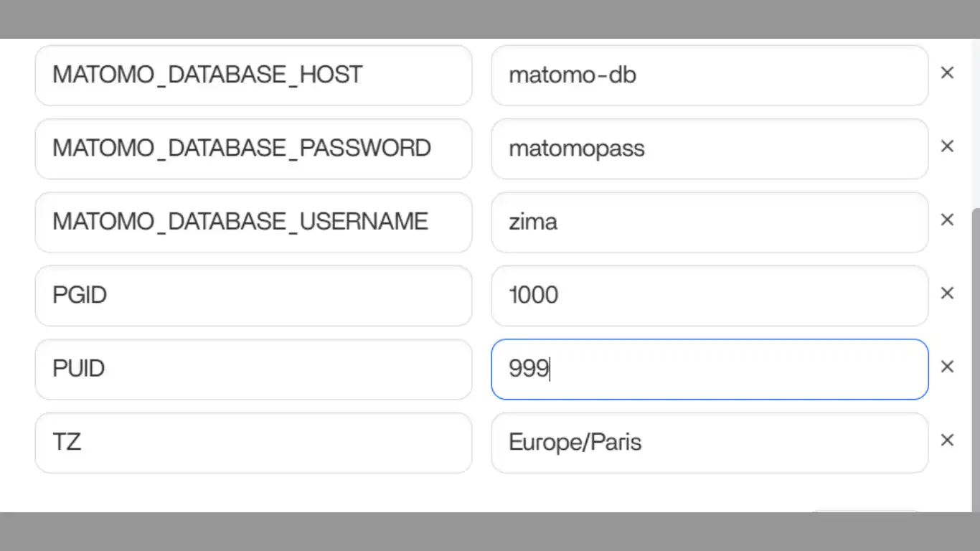Remove the MATOMO_DATABASE_USERNAME entry
Image resolution: width=980 pixels, height=551 pixels.
coord(947,220)
